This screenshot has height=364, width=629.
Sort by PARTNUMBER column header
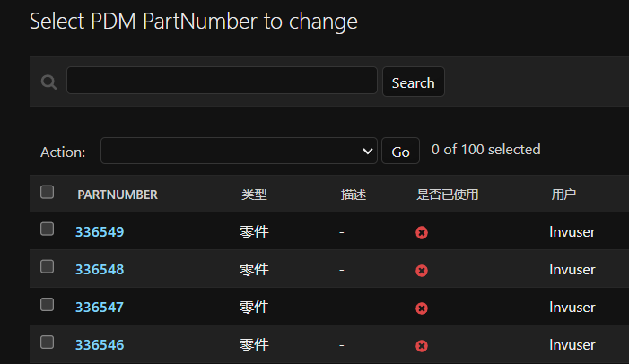pyautogui.click(x=118, y=195)
